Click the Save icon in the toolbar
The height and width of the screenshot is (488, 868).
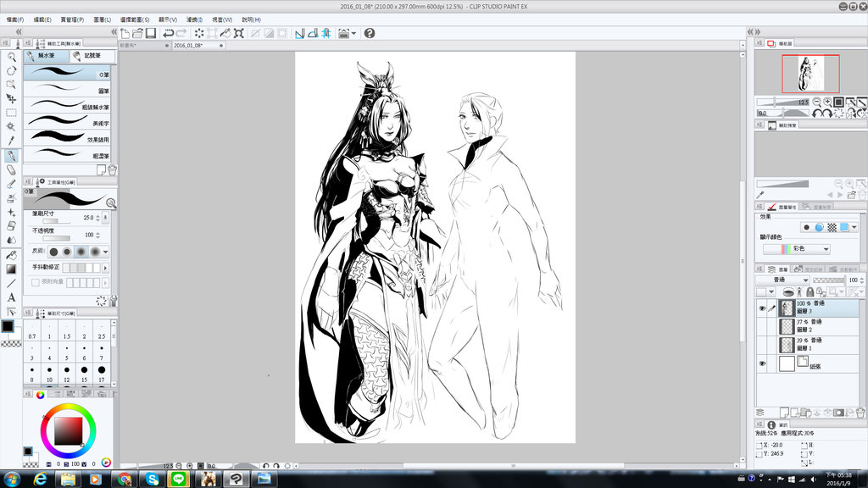pos(150,33)
